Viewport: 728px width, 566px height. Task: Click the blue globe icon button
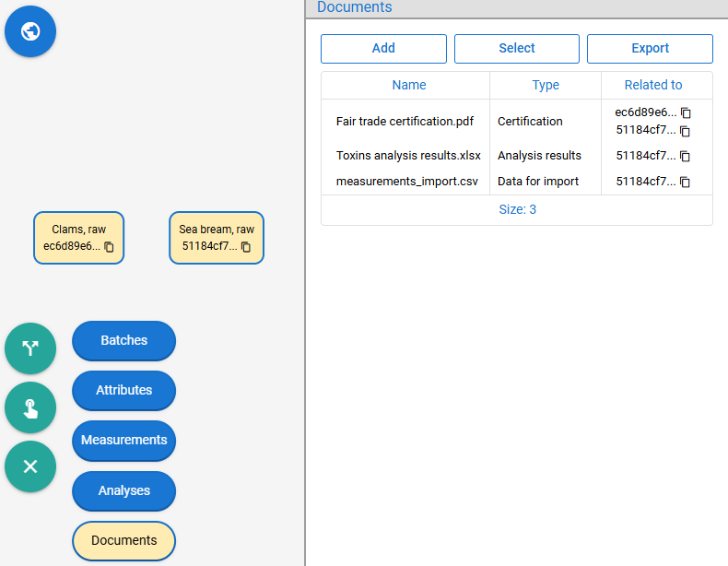point(30,31)
